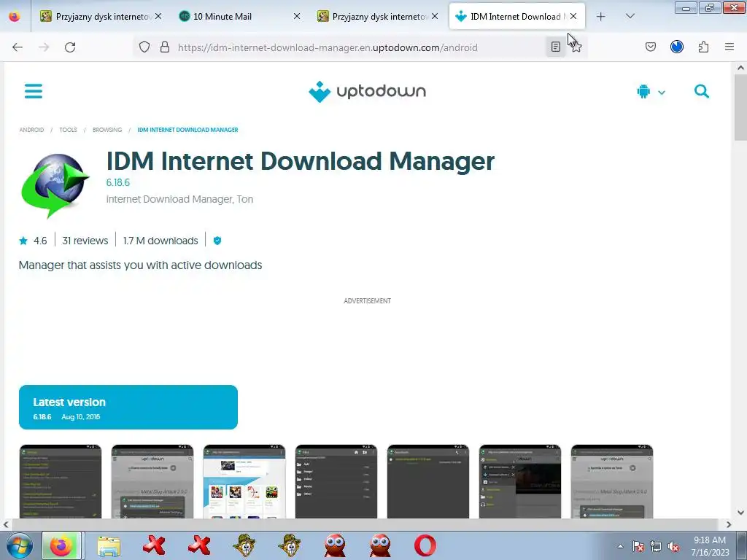Screen dimensions: 747x560
Task: Click Firefox View icon in tab bar
Action: click(x=15, y=16)
